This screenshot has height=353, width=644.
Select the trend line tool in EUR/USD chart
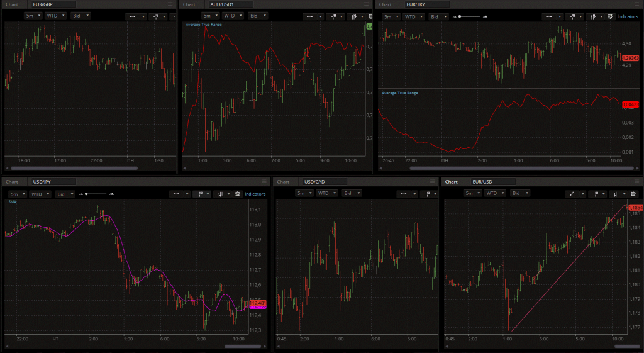tap(572, 194)
